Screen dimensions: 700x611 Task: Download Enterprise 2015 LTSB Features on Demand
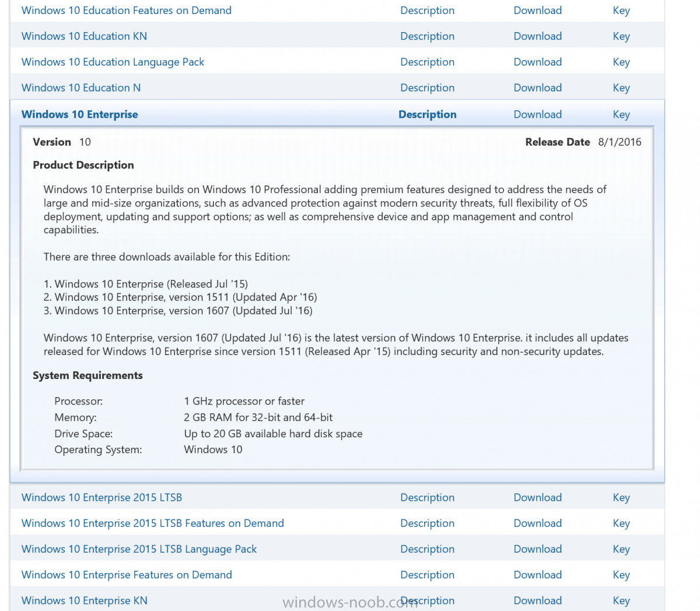coord(538,523)
